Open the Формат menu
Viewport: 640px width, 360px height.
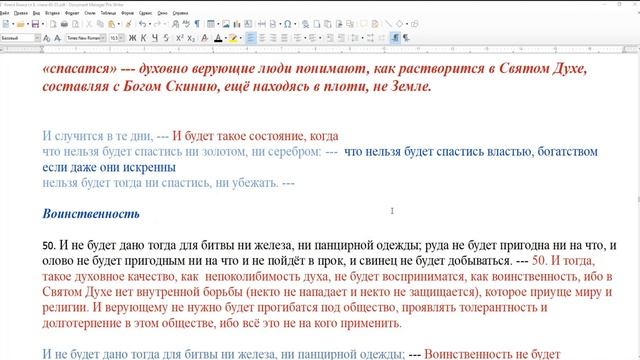72,13
